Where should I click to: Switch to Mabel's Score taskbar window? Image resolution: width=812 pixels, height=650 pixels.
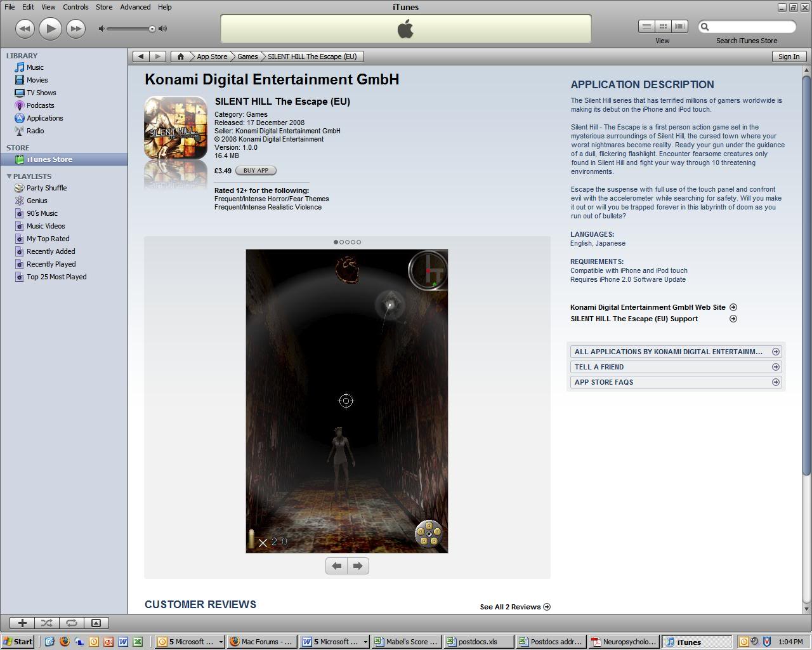(x=407, y=642)
